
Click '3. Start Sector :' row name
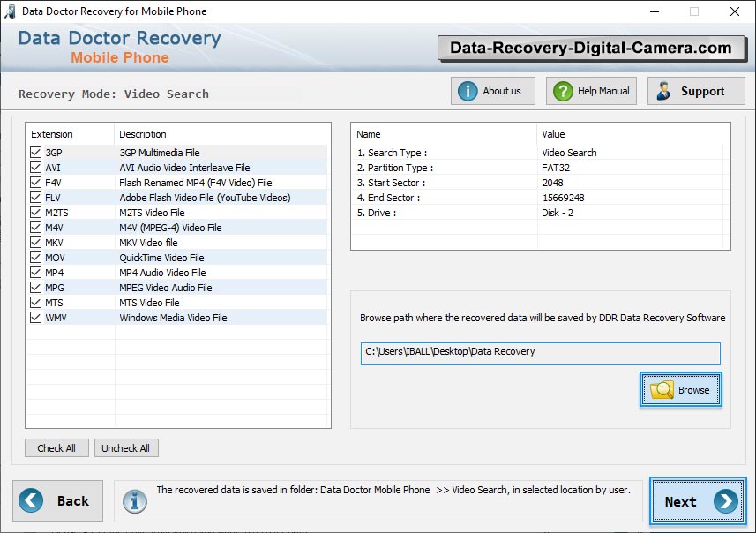(391, 183)
